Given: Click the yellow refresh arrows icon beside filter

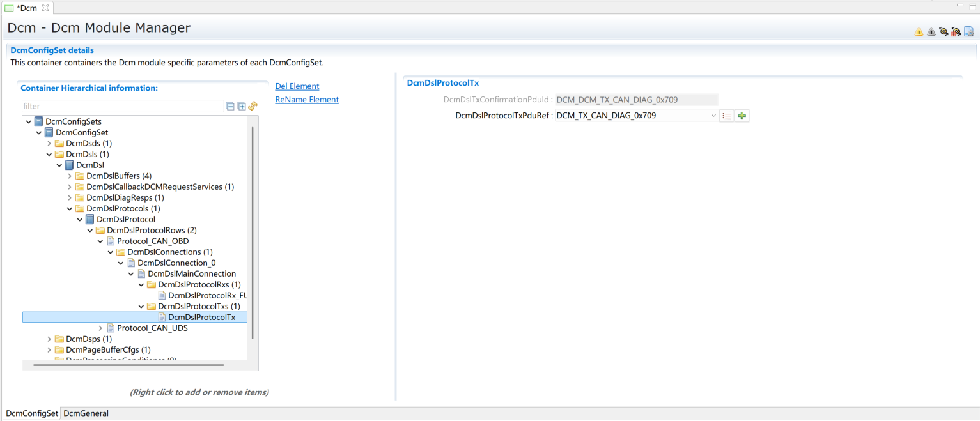Looking at the screenshot, I should 253,106.
